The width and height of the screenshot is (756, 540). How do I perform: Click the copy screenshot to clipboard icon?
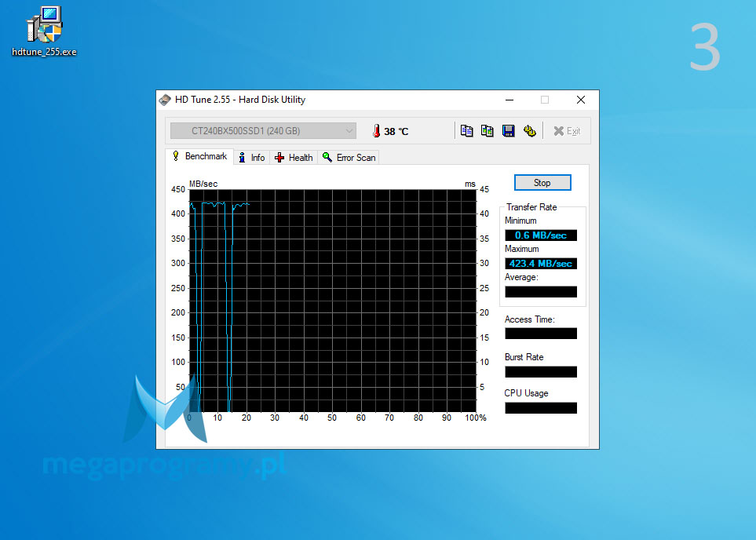click(x=487, y=130)
